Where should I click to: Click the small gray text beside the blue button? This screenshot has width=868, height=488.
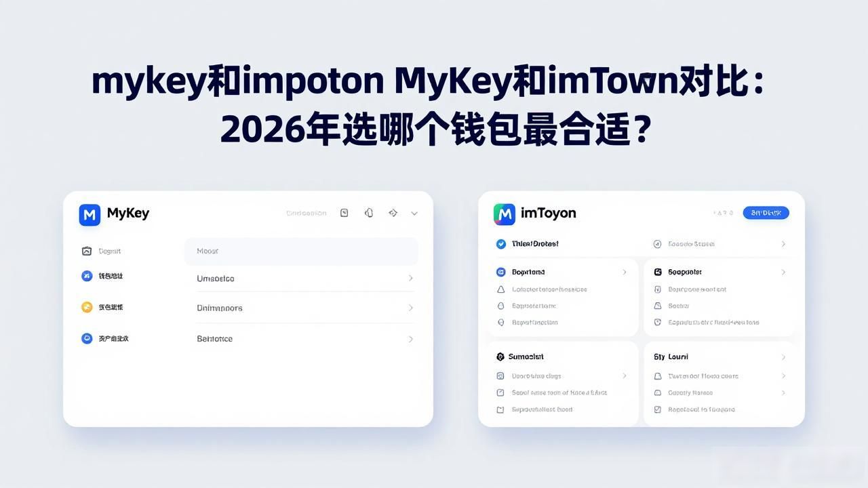(x=723, y=213)
